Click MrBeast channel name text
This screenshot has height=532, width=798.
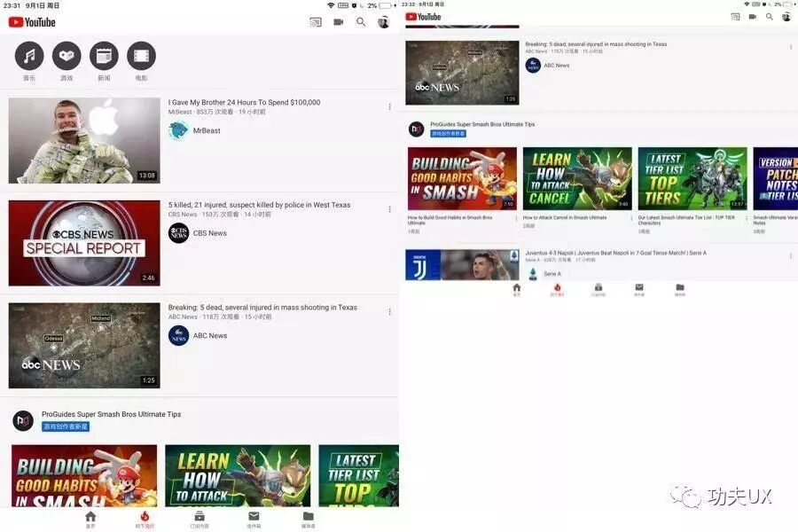[x=207, y=131]
